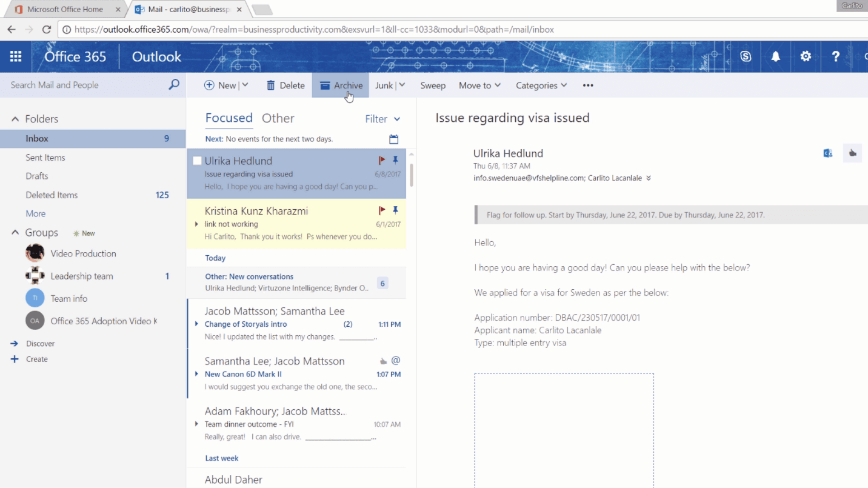The height and width of the screenshot is (488, 868).
Task: Like the email with the thumbs-up icon
Action: click(x=852, y=153)
